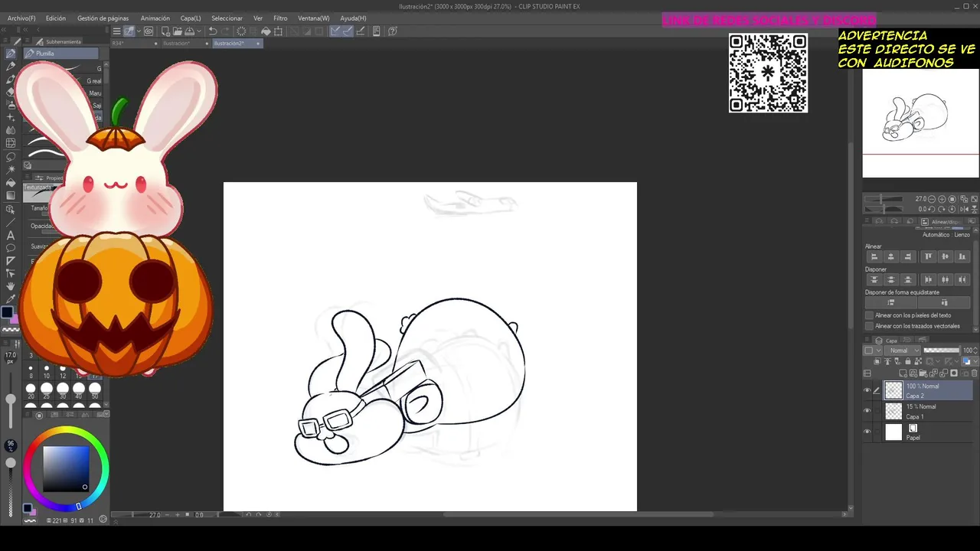Click the canvas transform icon in command bar
Screen dimensions: 980x551
(x=279, y=31)
